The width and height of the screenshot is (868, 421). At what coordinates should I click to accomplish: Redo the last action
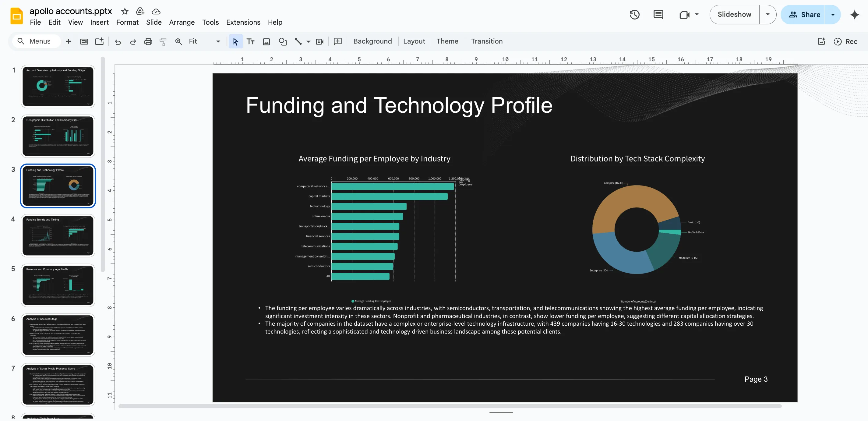133,41
